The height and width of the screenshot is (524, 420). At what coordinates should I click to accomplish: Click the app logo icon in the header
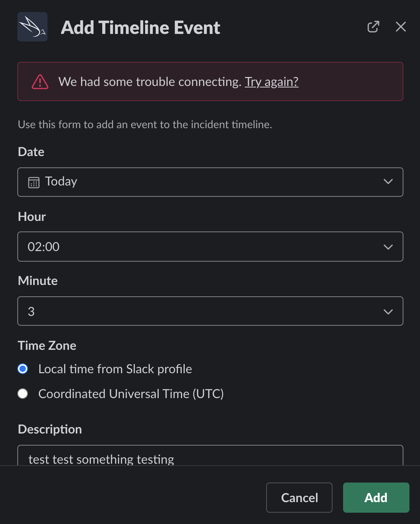click(32, 27)
